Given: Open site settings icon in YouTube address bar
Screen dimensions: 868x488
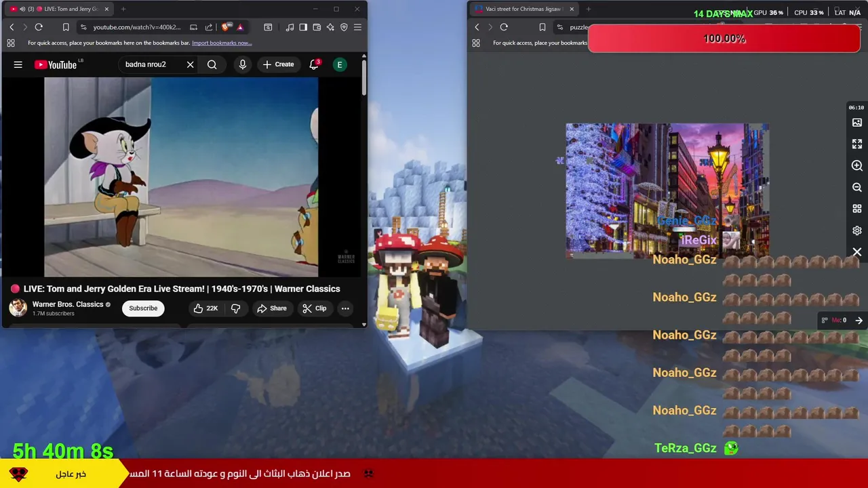Looking at the screenshot, I should tap(83, 27).
